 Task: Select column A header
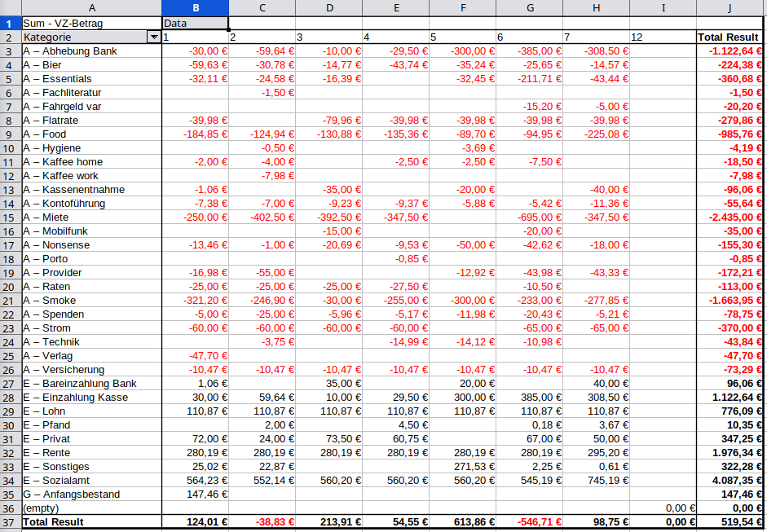[x=91, y=8]
